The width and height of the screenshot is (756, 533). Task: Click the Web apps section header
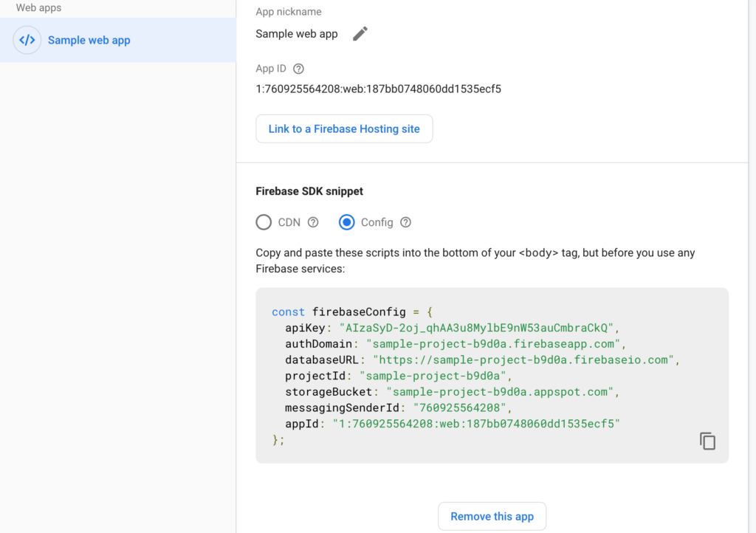click(39, 8)
